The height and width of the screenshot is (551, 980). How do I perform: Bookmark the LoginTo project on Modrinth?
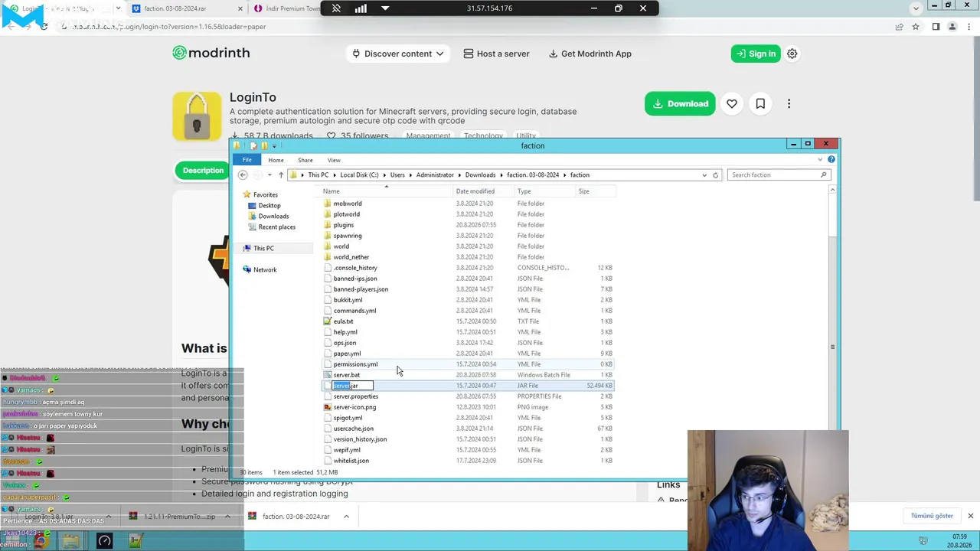pyautogui.click(x=760, y=104)
